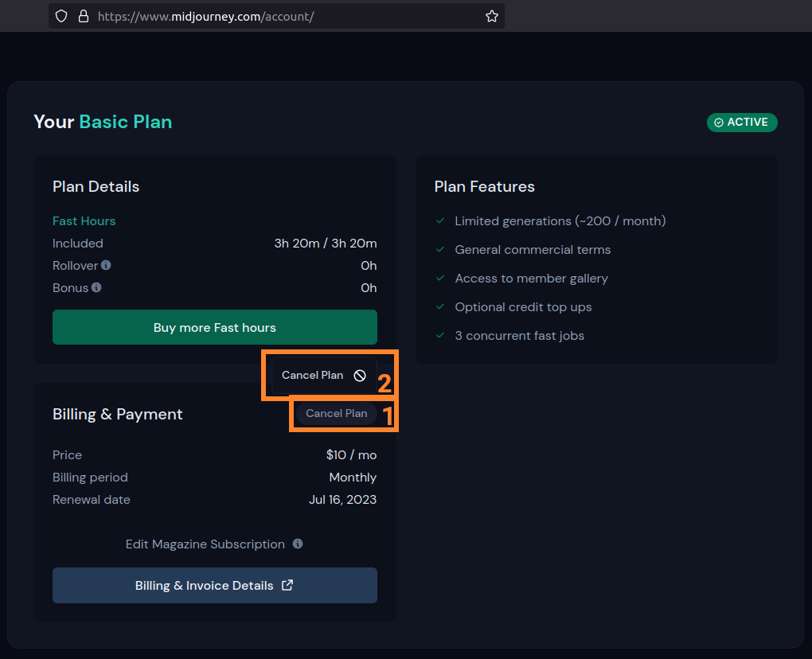Click the checkmark beside Limited generations feature
This screenshot has height=659, width=812.
tap(440, 220)
